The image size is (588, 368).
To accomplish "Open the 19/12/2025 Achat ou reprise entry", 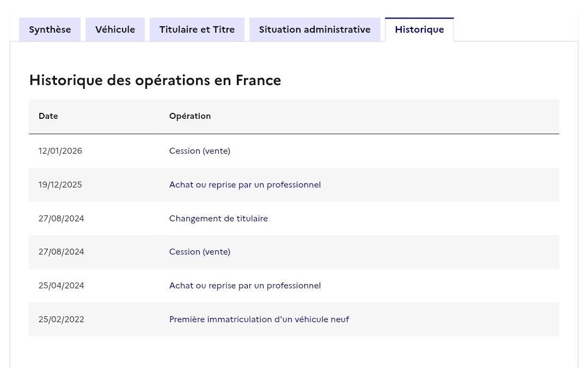I will click(x=245, y=185).
